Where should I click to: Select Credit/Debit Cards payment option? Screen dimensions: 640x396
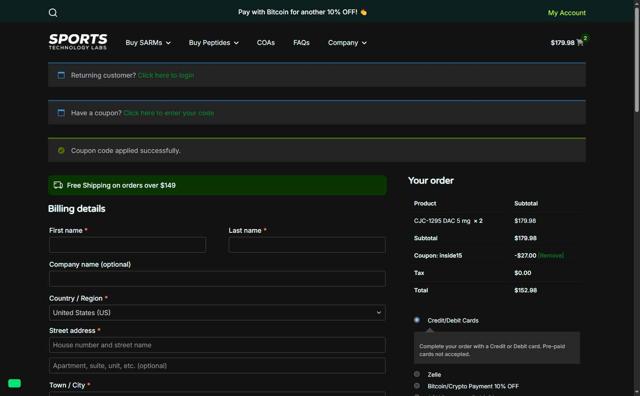[x=417, y=320]
